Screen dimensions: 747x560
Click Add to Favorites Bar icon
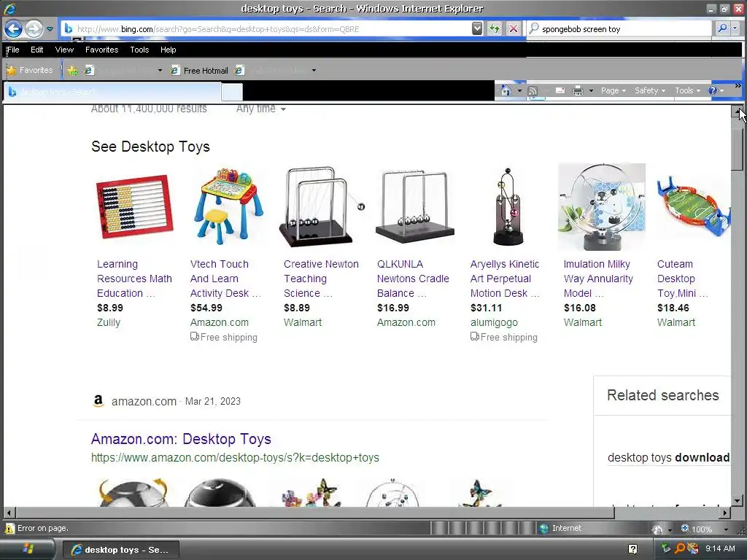(72, 71)
